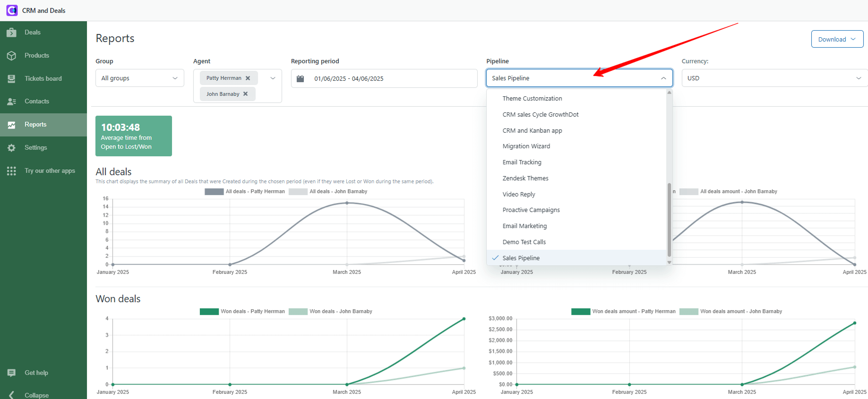
Task: Collapse the Sales Pipeline dropdown
Action: point(663,78)
